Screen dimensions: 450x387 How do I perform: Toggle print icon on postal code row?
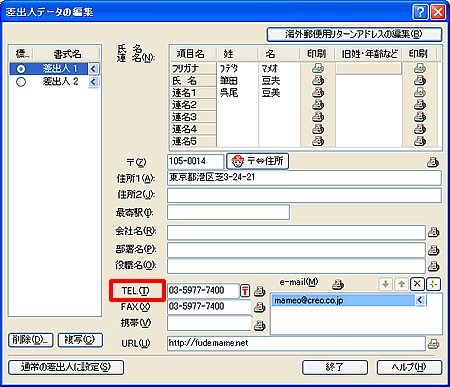point(433,162)
